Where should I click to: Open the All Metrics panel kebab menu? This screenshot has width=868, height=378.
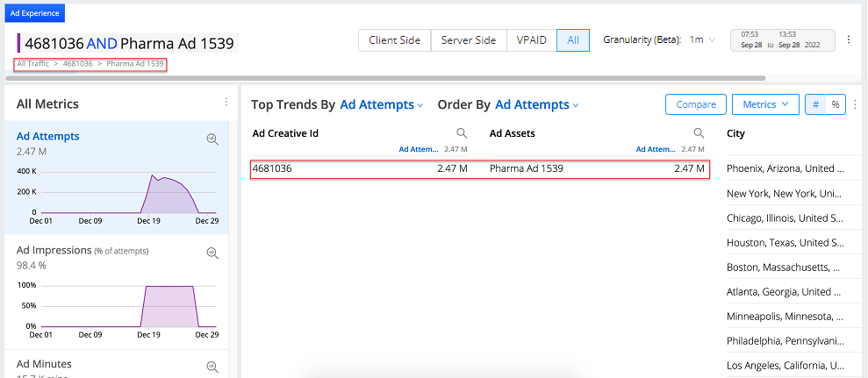[226, 103]
